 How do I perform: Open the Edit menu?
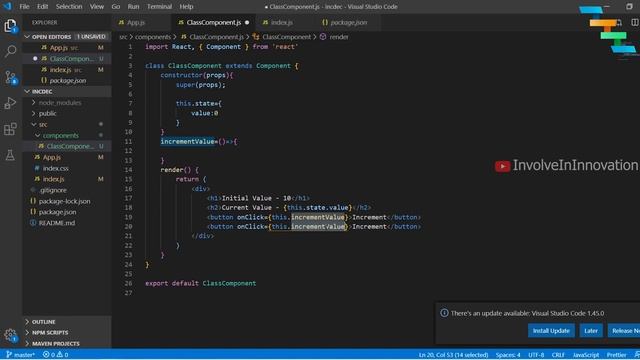pos(42,7)
